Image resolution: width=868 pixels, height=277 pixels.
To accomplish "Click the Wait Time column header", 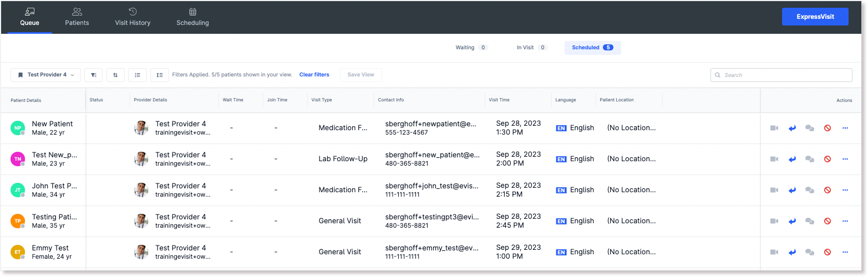I will coord(234,100).
